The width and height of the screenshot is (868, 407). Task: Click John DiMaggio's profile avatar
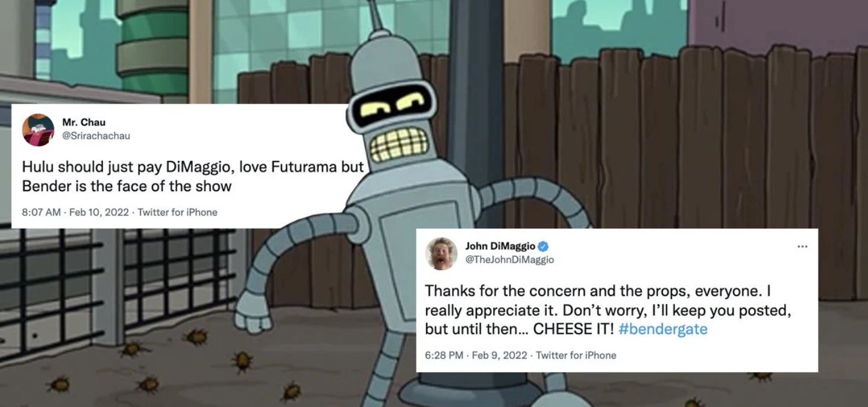441,254
